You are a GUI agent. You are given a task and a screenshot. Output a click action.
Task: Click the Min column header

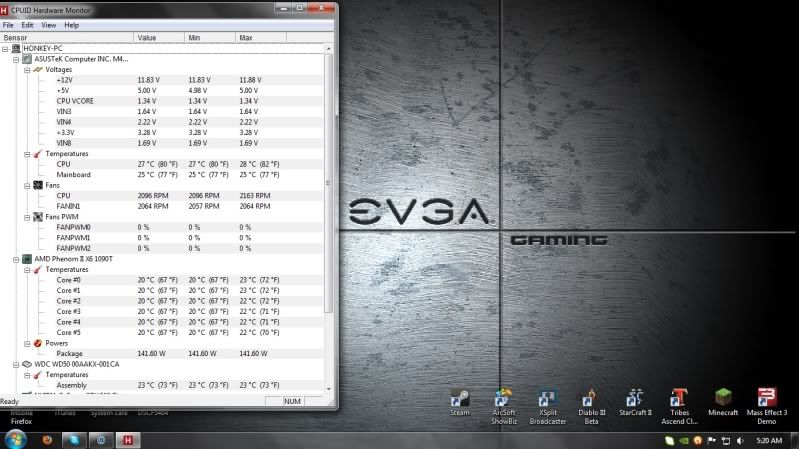point(210,38)
